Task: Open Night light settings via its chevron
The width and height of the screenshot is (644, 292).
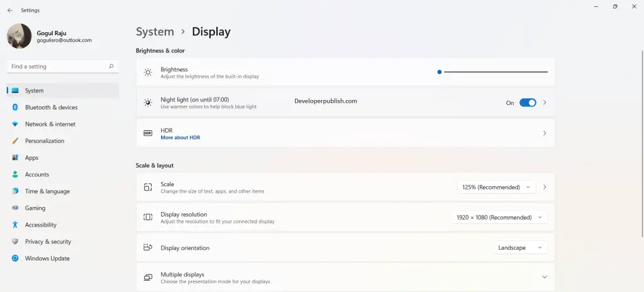Action: coord(545,103)
